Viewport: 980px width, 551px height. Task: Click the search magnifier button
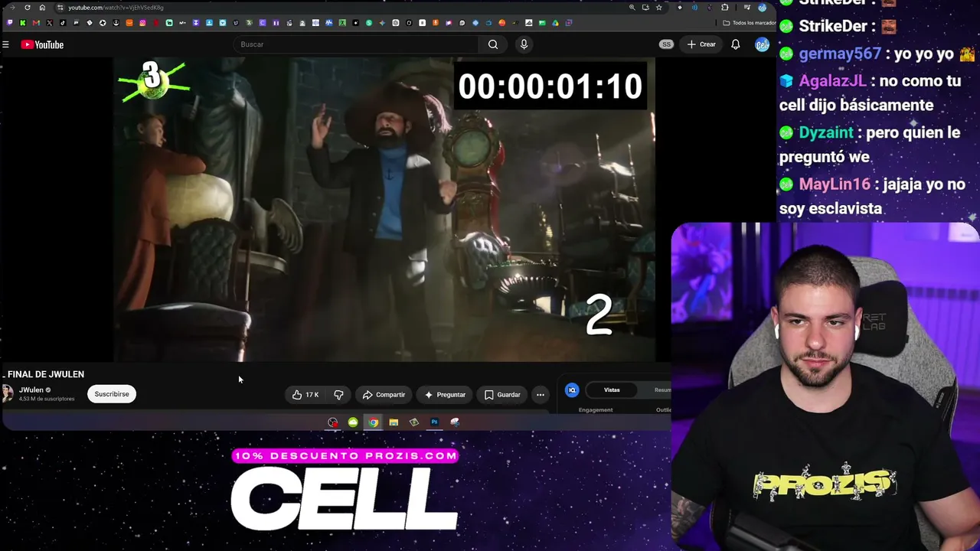(x=493, y=44)
